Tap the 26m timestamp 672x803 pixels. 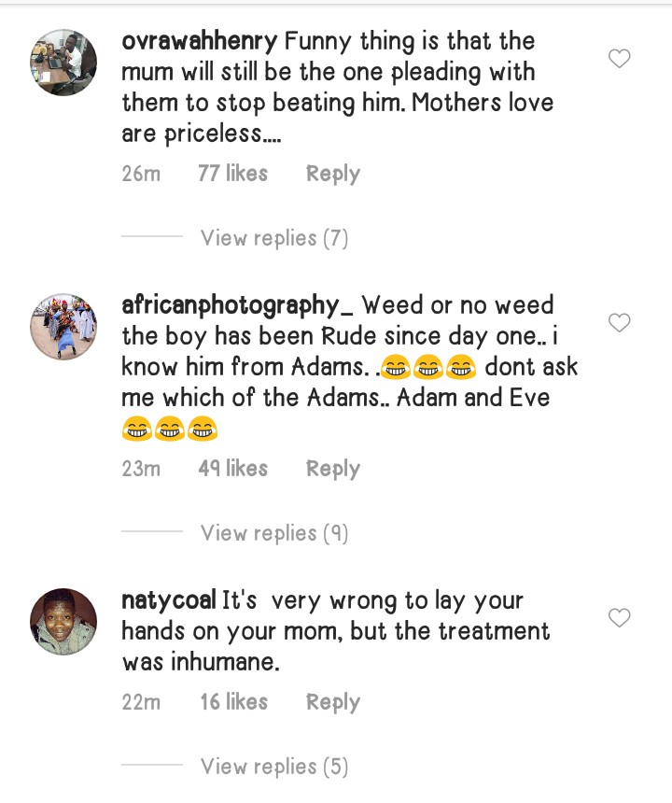tap(141, 174)
